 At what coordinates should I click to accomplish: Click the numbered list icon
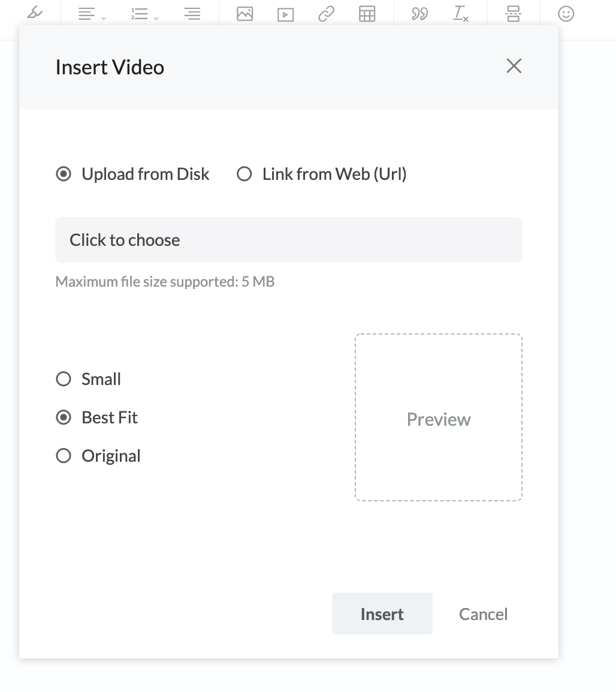click(x=140, y=14)
